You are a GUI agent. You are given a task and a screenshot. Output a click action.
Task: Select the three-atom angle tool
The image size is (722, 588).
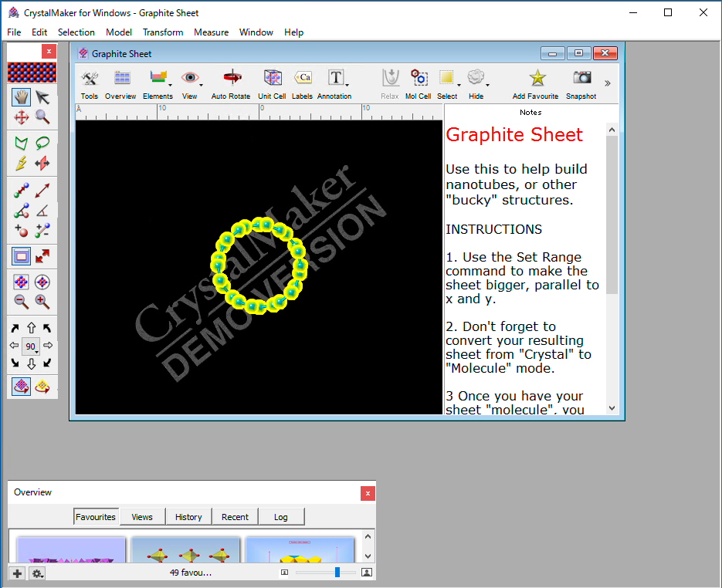click(x=21, y=211)
